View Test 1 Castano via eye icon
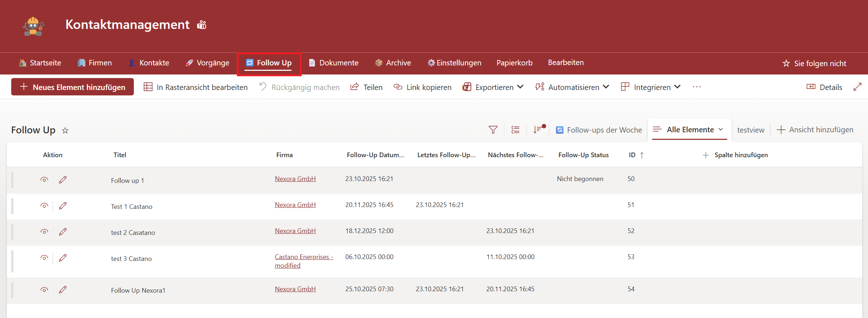 (x=44, y=206)
